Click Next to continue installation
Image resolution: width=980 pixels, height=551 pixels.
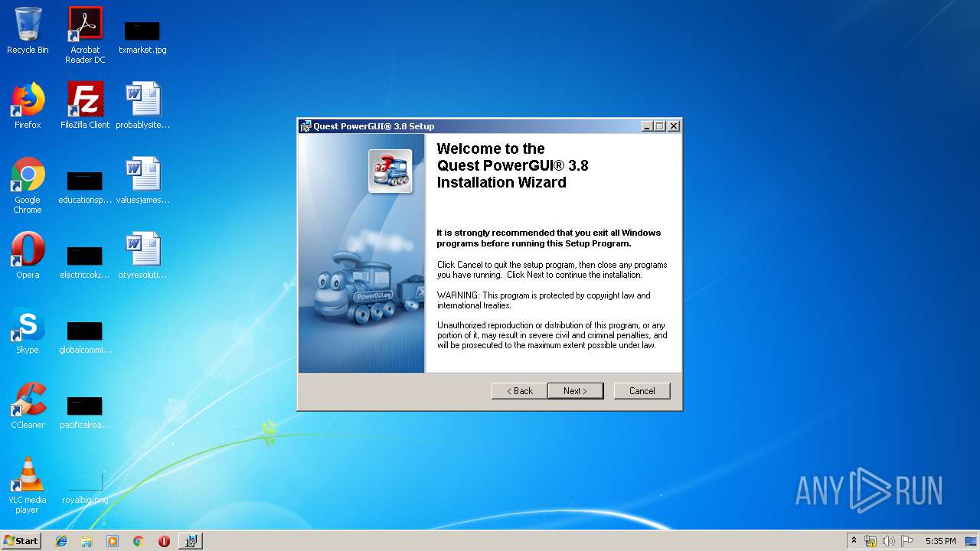point(575,391)
